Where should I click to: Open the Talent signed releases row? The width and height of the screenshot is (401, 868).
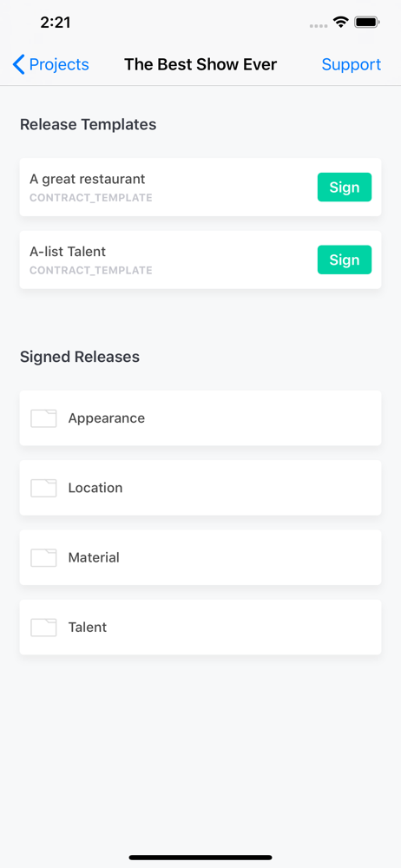(200, 628)
